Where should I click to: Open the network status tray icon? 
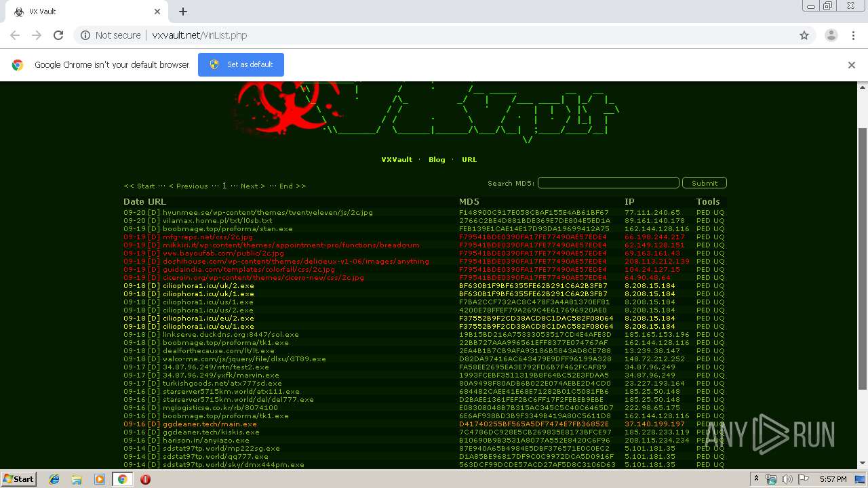tap(772, 479)
